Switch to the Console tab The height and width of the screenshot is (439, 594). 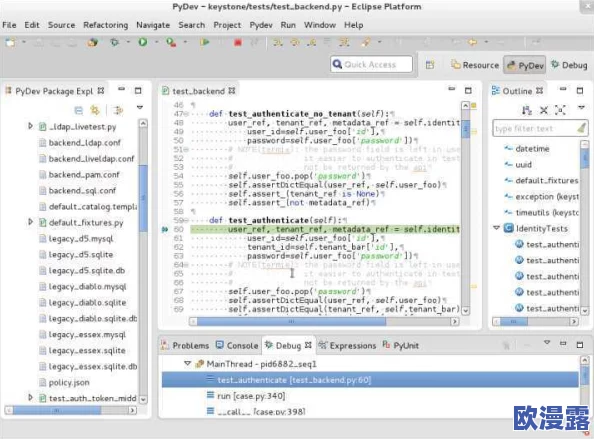tap(237, 345)
